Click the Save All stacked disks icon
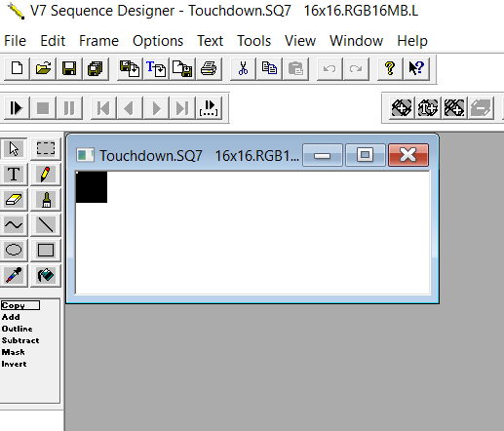Screen dimensions: 504x431 [x=96, y=69]
